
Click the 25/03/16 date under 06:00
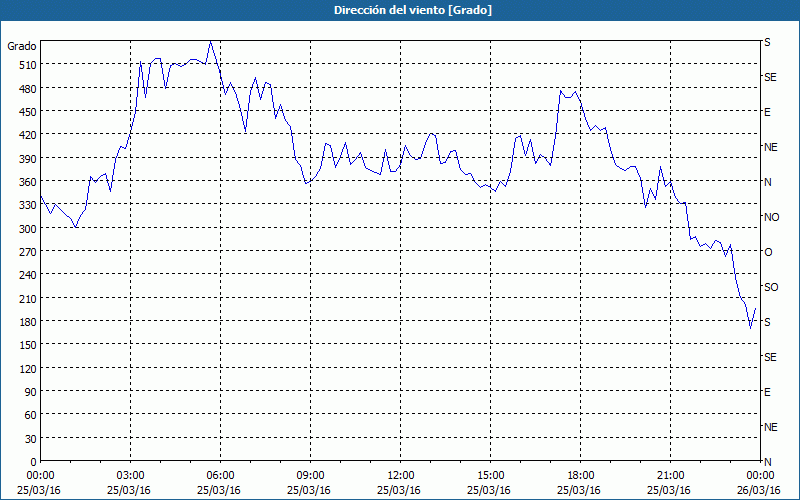(x=219, y=490)
